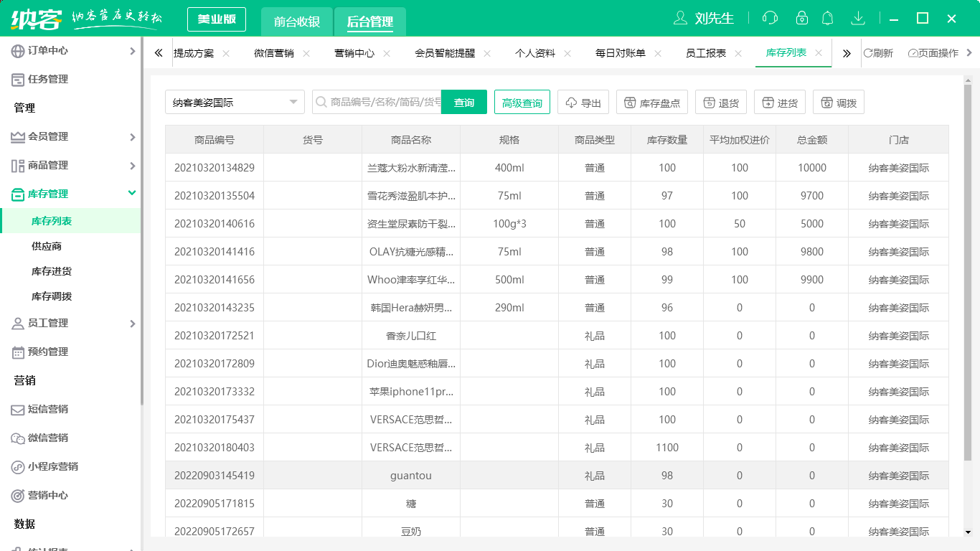Click the 预约管理 calendar icon
The height and width of the screenshot is (551, 980).
coord(18,352)
